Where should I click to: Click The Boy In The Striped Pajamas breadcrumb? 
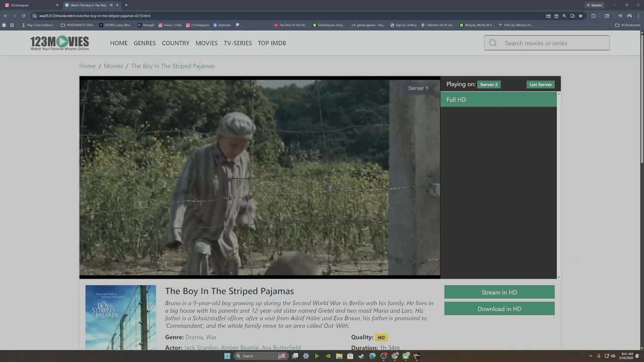[173, 66]
